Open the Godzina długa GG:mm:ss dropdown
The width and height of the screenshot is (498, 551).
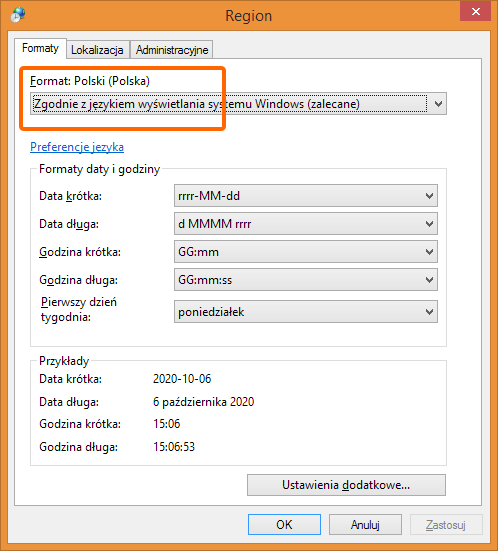(x=306, y=280)
